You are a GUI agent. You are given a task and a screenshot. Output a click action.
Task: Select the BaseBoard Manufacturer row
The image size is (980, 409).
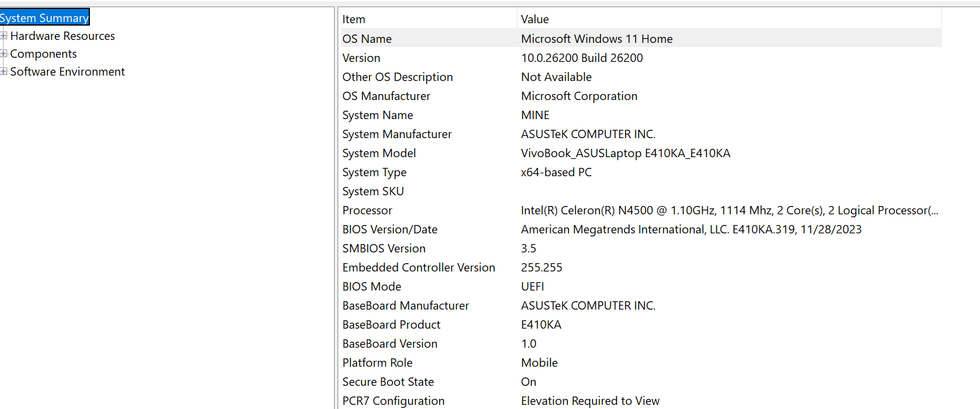tap(406, 305)
